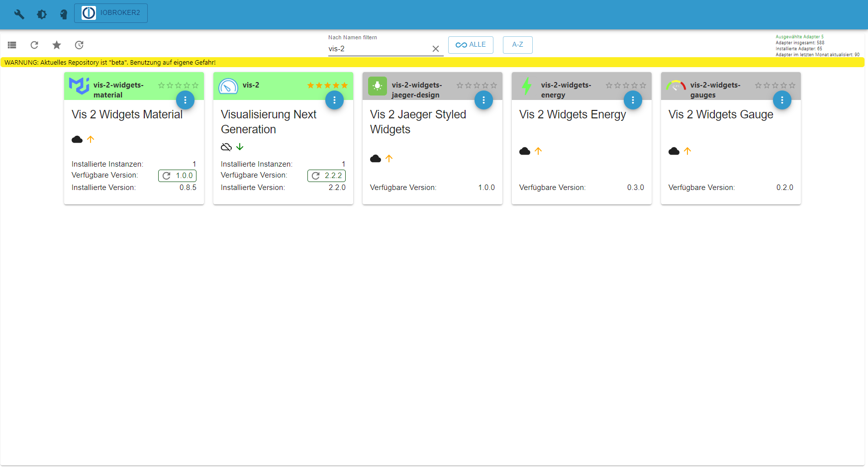Rate the vis-2-widgets-energy adapter stars
This screenshot has width=868, height=469.
tap(626, 86)
